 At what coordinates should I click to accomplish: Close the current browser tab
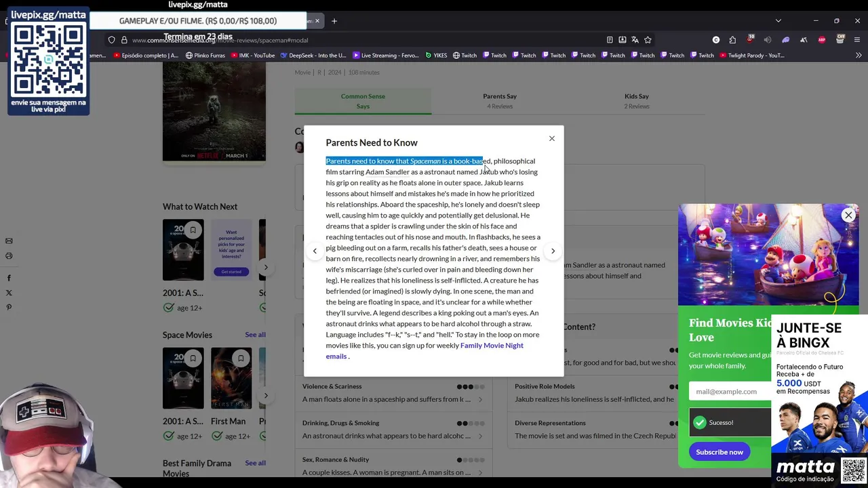(317, 21)
